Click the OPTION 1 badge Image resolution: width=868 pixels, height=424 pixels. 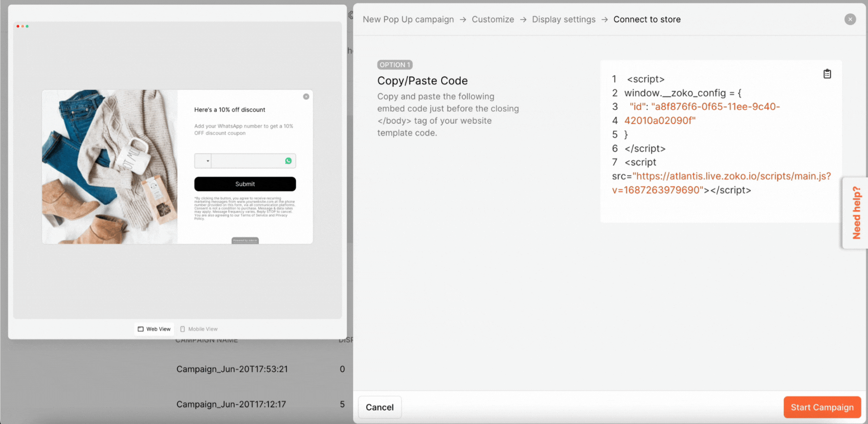pyautogui.click(x=395, y=65)
